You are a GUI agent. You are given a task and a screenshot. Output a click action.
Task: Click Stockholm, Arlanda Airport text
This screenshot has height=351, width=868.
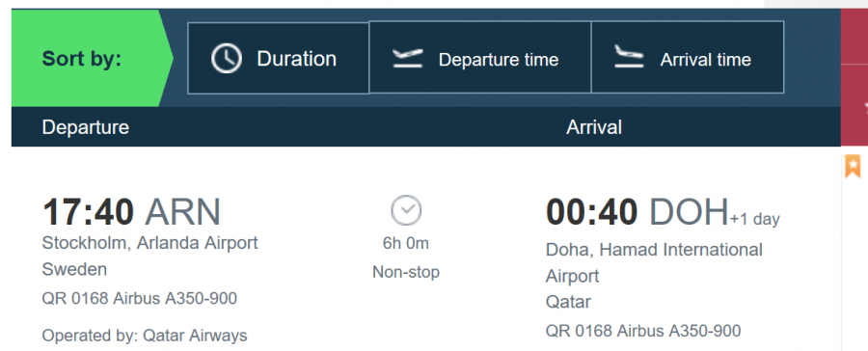pos(150,243)
